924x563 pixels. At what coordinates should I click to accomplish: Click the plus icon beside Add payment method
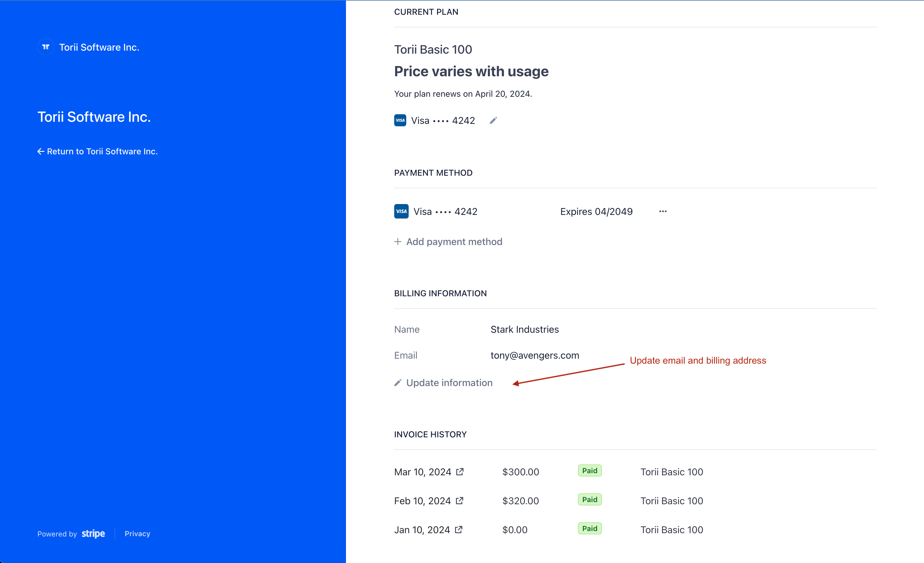click(x=398, y=241)
